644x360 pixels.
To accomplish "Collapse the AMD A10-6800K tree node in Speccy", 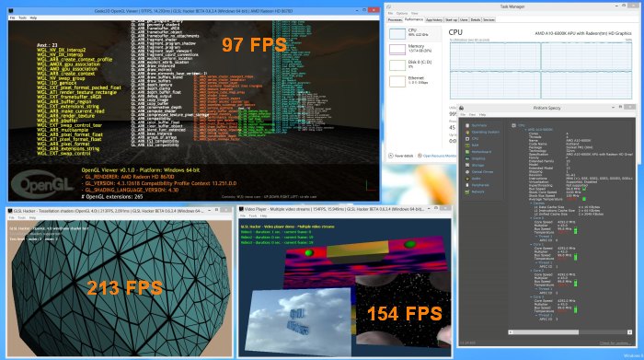I will 526,130.
